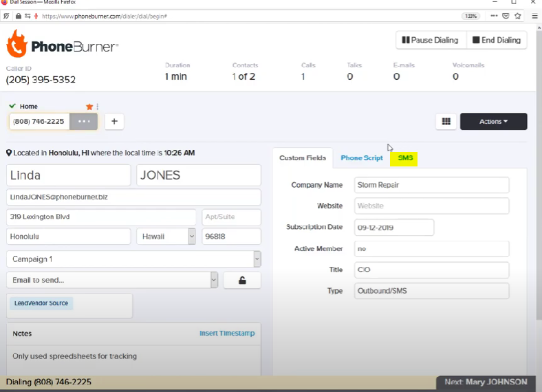Viewport: 542px width, 392px height.
Task: Click the Leadvendor Source tag
Action: [x=41, y=303]
